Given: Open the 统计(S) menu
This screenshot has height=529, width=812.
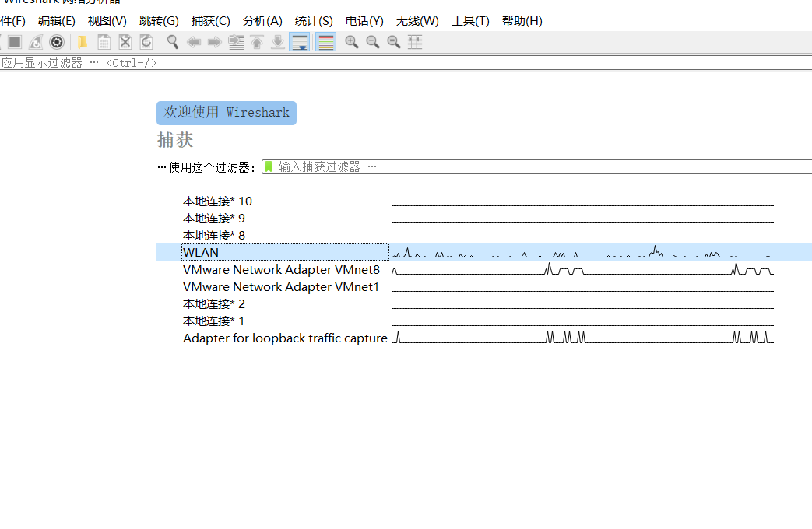Looking at the screenshot, I should [x=314, y=21].
